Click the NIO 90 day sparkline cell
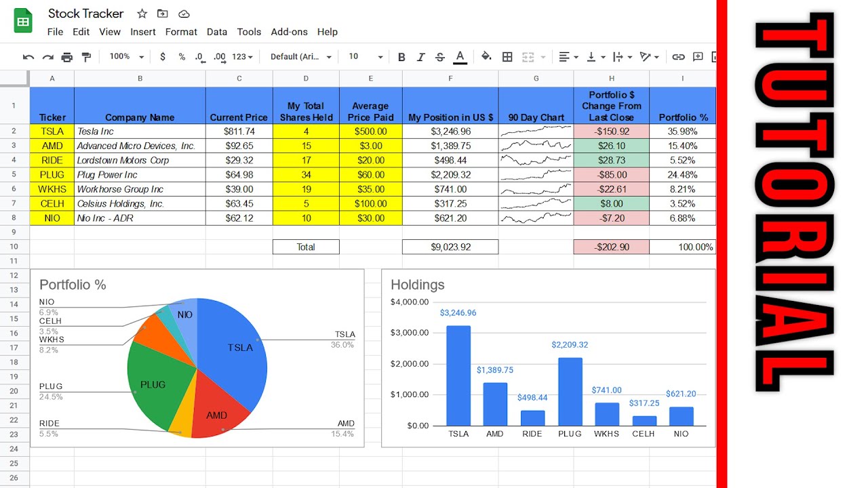This screenshot has width=868, height=488. click(x=536, y=218)
